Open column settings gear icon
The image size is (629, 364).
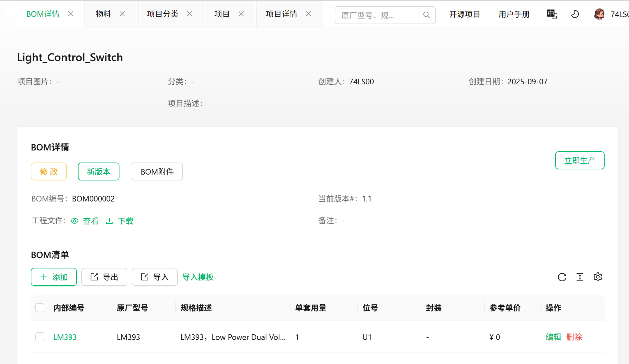click(x=598, y=277)
